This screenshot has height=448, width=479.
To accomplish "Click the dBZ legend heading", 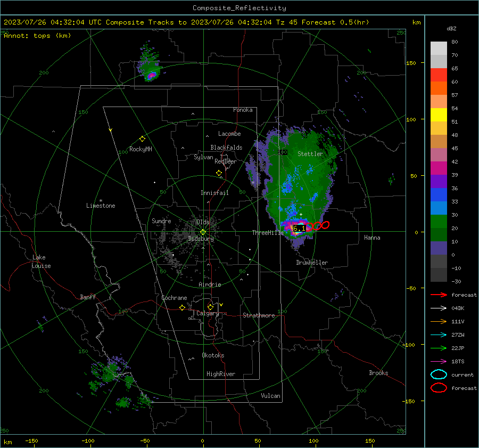I will (451, 28).
